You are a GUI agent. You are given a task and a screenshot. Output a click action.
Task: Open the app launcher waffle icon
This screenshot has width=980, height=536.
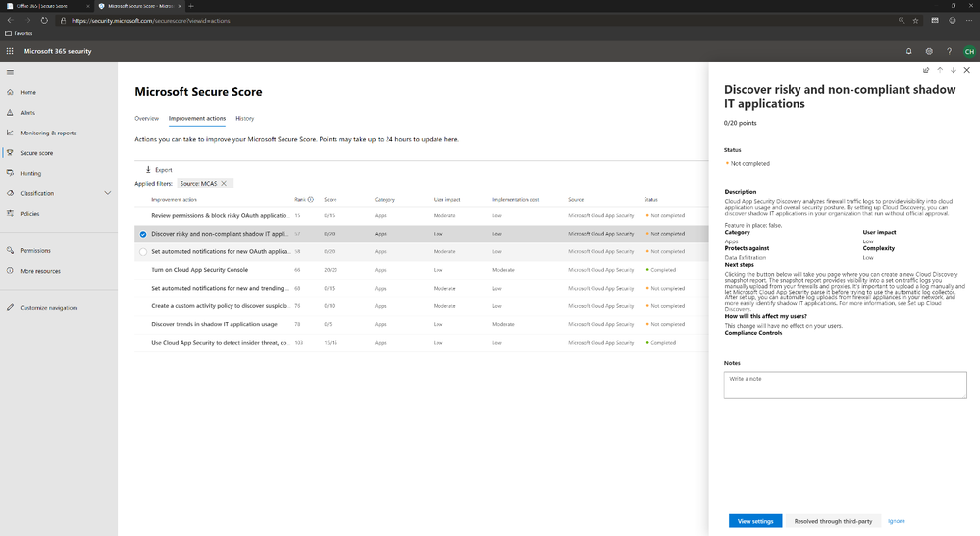(x=10, y=51)
